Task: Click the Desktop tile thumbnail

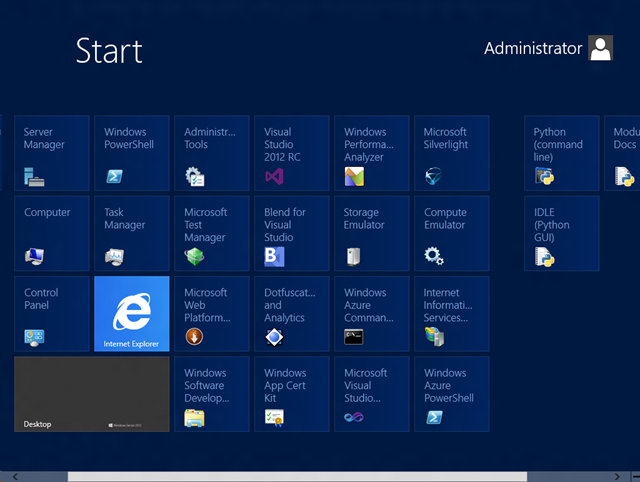Action: tap(92, 394)
